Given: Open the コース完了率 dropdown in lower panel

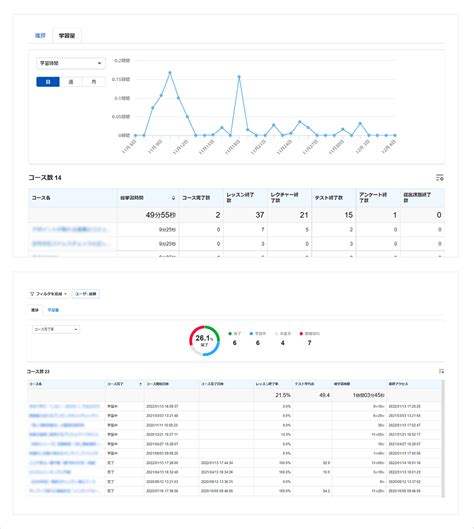Looking at the screenshot, I should [x=56, y=329].
